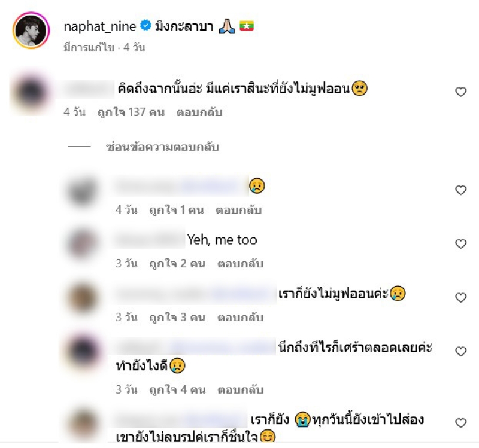Open avatar of the 'Yeh, me too' commenter
Image resolution: width=479 pixels, height=448 pixels.
point(82,244)
